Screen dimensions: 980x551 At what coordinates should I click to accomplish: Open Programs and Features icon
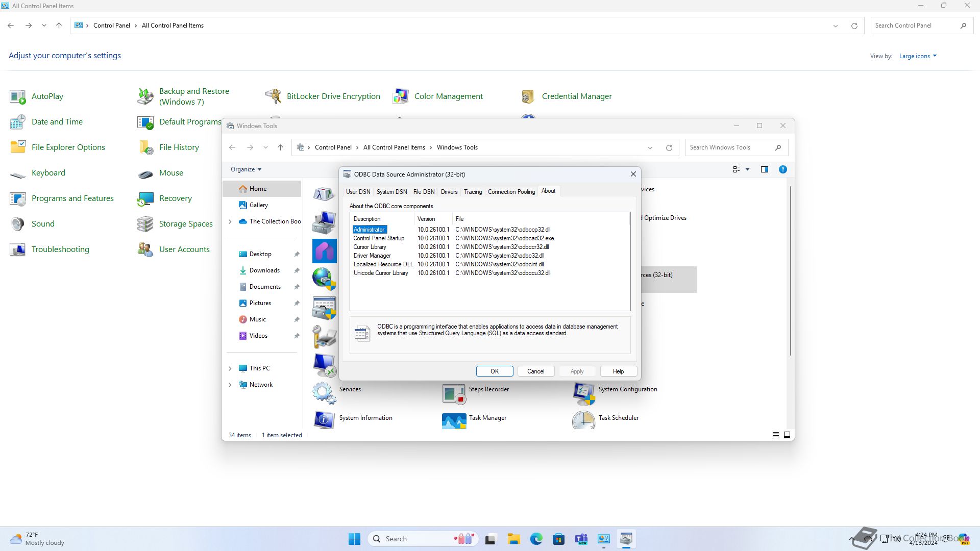(18, 198)
